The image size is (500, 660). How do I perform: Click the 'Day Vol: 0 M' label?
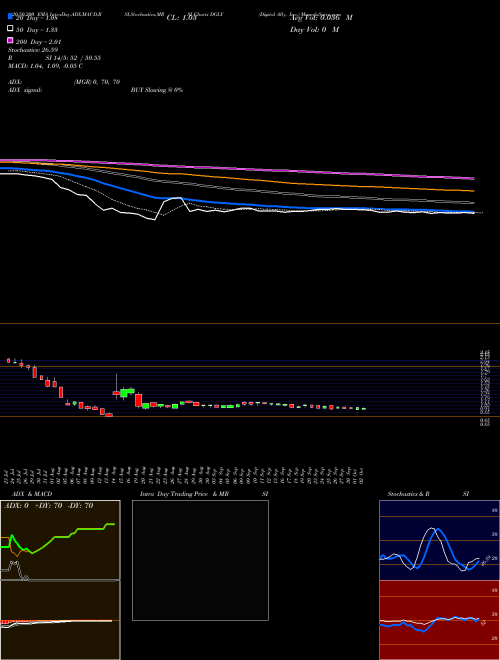tap(314, 30)
